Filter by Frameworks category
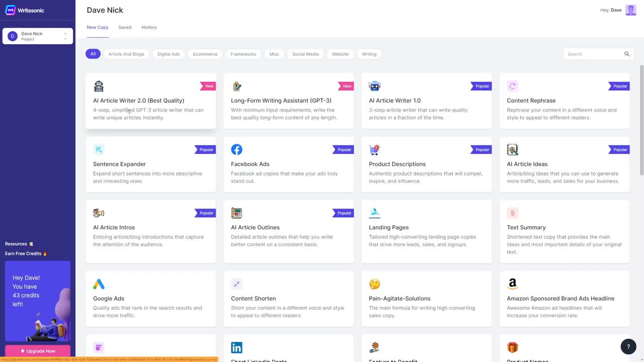 [x=244, y=54]
